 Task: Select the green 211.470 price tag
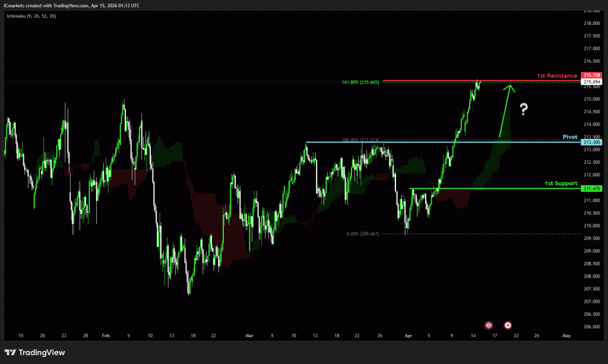(592, 189)
